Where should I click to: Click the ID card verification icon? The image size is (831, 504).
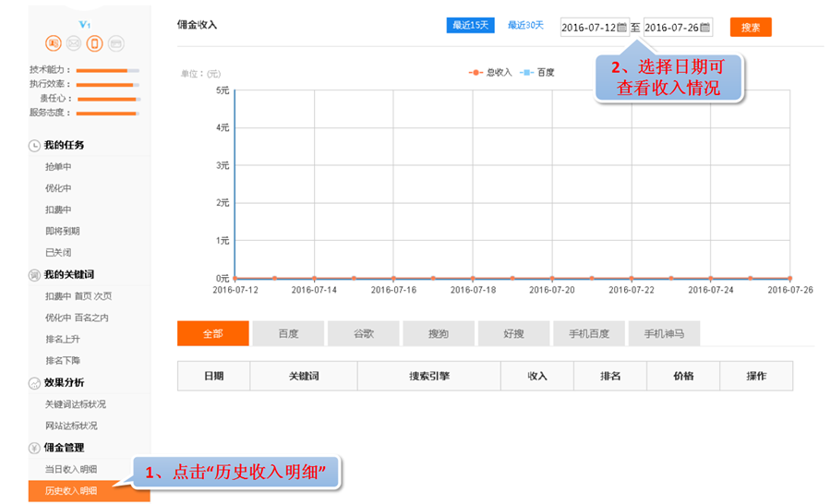53,42
